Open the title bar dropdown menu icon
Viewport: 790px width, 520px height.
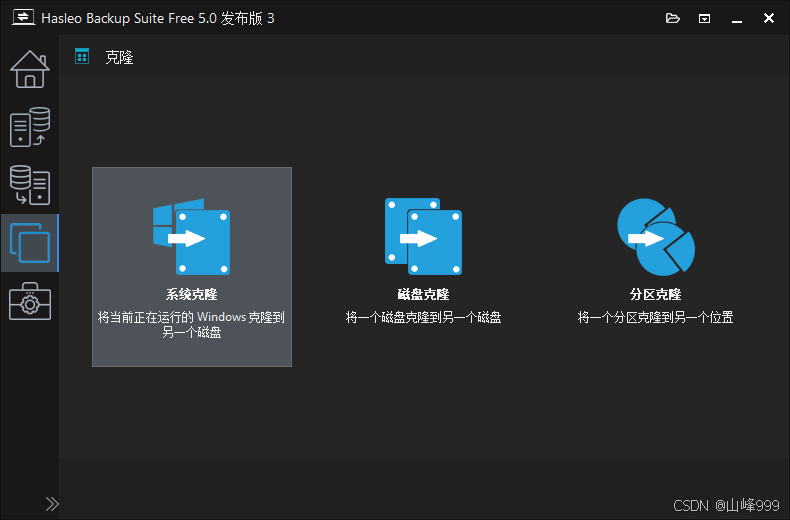pos(704,19)
